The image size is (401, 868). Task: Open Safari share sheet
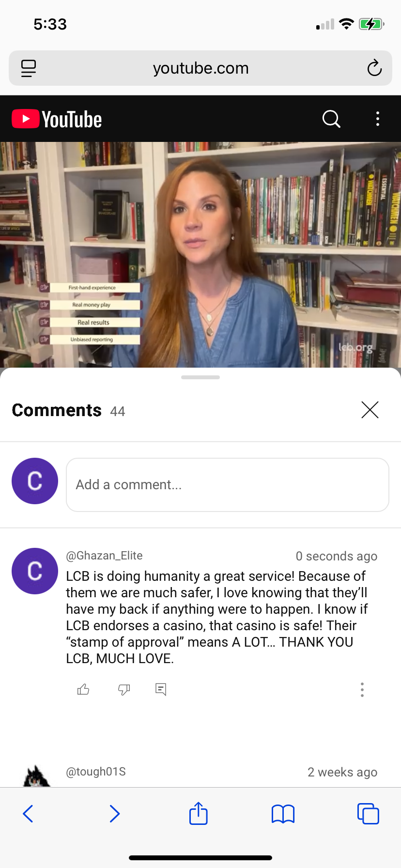tap(199, 813)
